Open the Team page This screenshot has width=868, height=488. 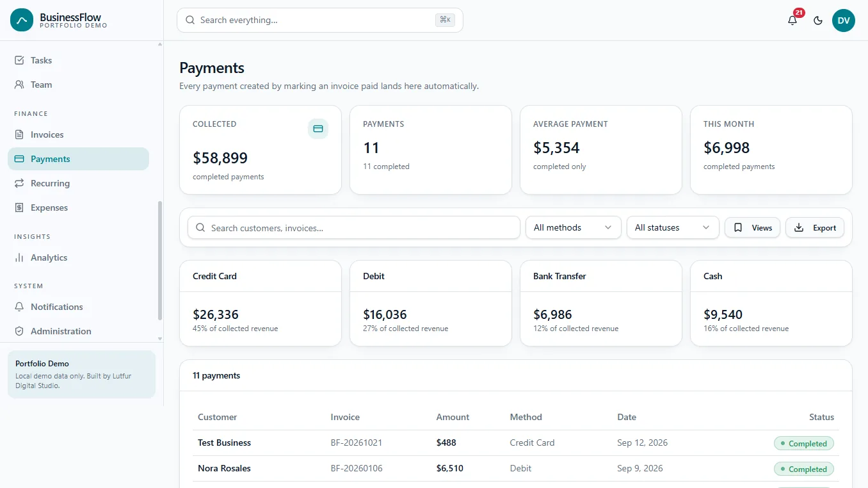click(x=78, y=85)
